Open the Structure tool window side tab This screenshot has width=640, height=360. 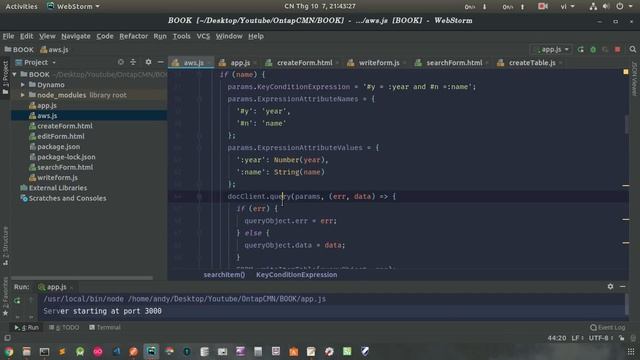click(x=5, y=246)
